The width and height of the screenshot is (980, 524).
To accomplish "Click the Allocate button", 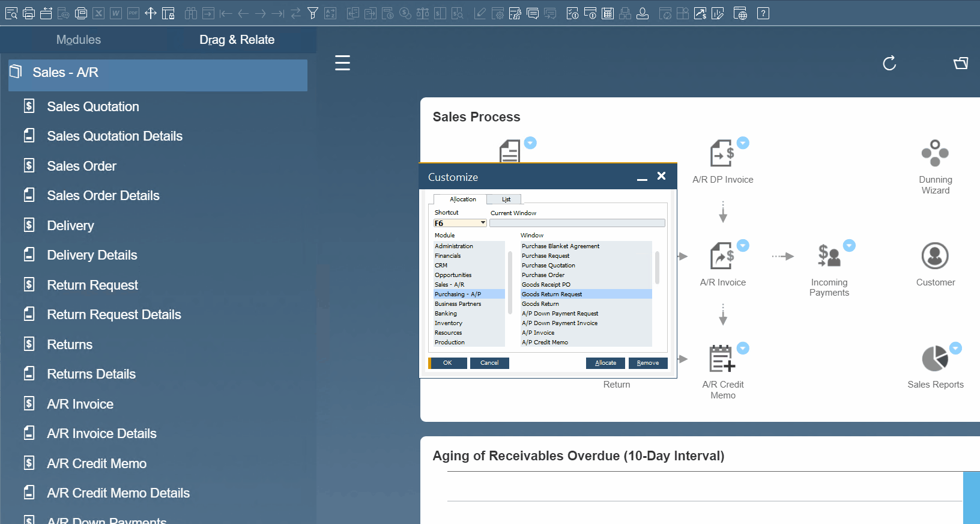I will click(605, 363).
